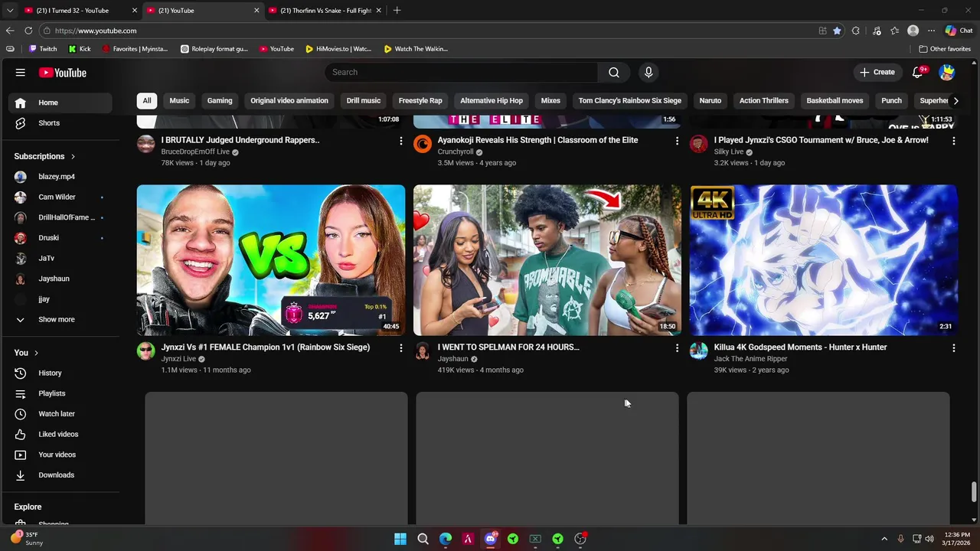Image resolution: width=980 pixels, height=551 pixels.
Task: Select the Music filter chip
Action: pos(179,100)
